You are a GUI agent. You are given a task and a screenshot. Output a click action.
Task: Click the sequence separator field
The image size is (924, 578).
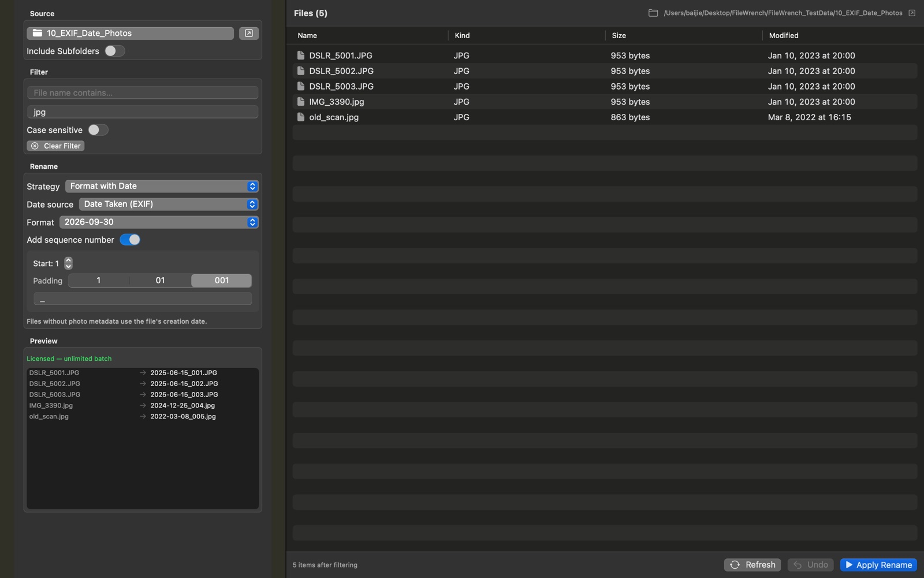[x=143, y=299]
